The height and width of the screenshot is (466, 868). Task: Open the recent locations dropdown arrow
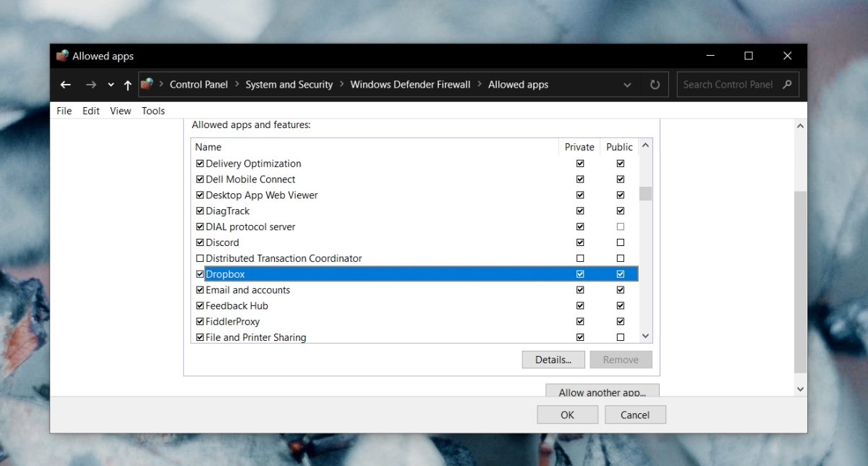[x=111, y=85]
